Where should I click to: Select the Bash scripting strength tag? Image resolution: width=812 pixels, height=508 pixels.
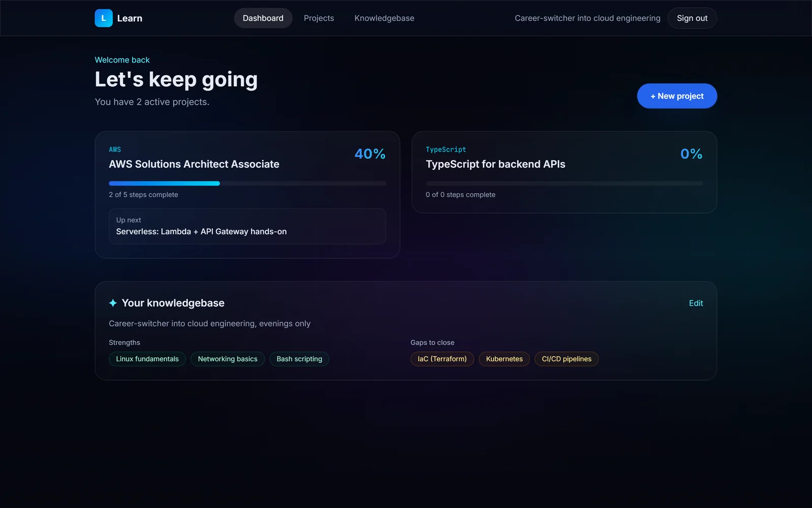point(299,359)
